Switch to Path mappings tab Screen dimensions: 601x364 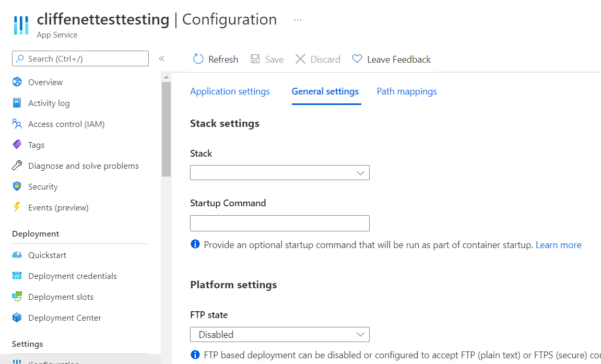coord(407,91)
